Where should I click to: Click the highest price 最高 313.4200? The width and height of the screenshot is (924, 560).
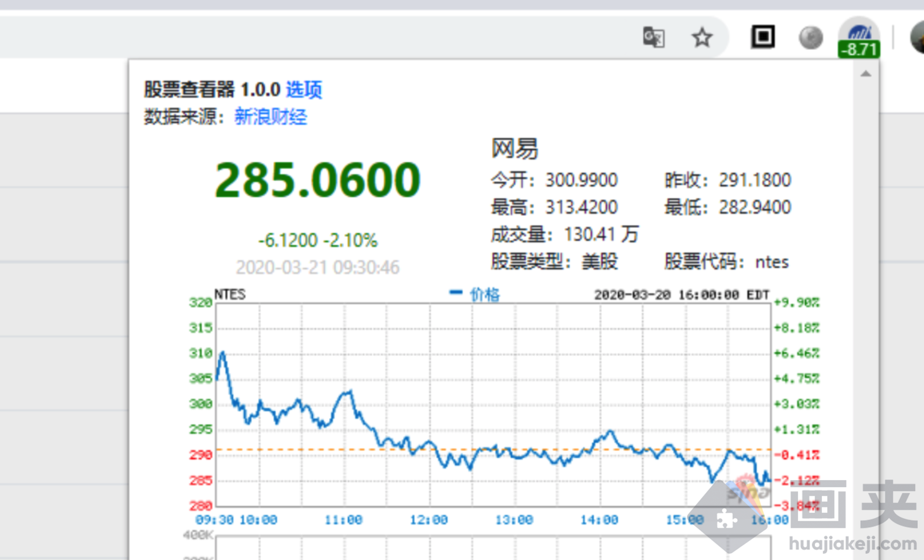tap(554, 207)
